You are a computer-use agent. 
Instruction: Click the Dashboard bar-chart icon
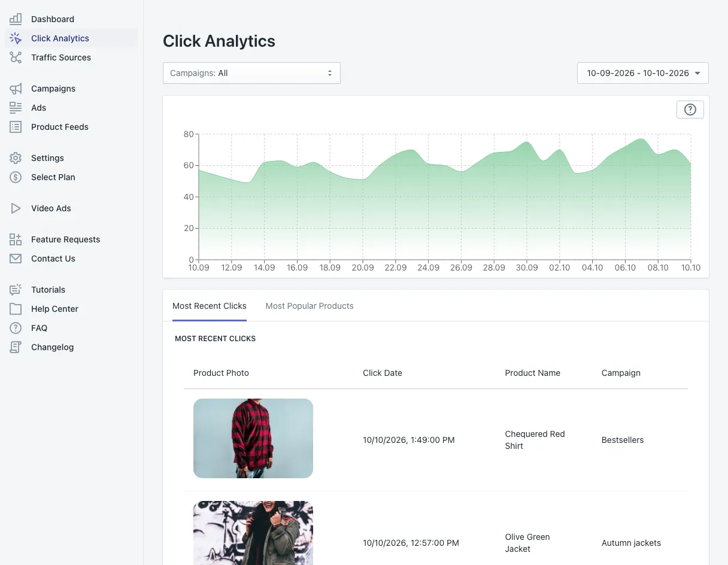[x=16, y=19]
